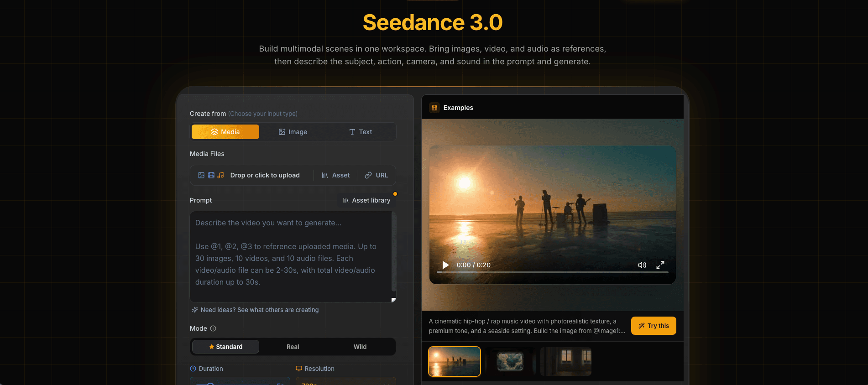Add media by URL
The image size is (868, 385).
pyautogui.click(x=376, y=175)
